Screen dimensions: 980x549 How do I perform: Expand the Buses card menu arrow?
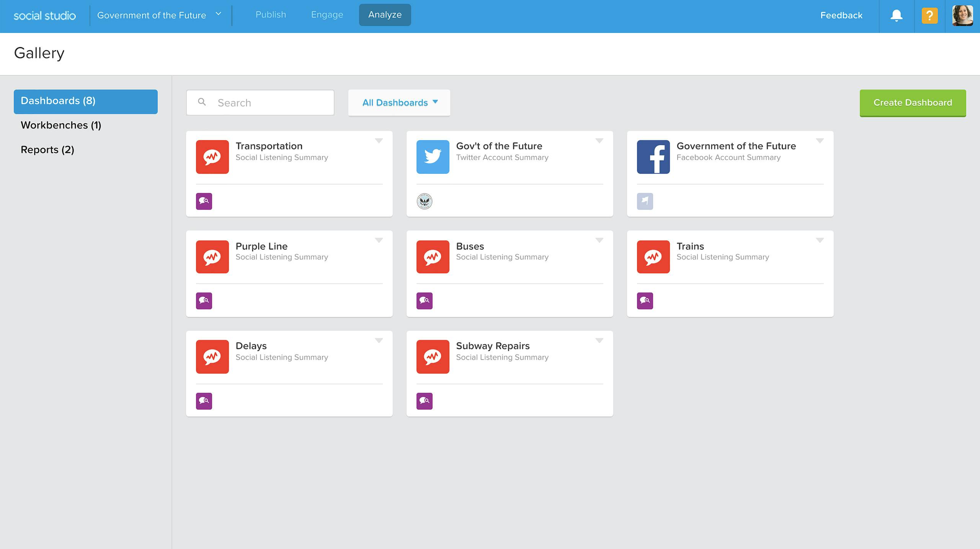[599, 240]
